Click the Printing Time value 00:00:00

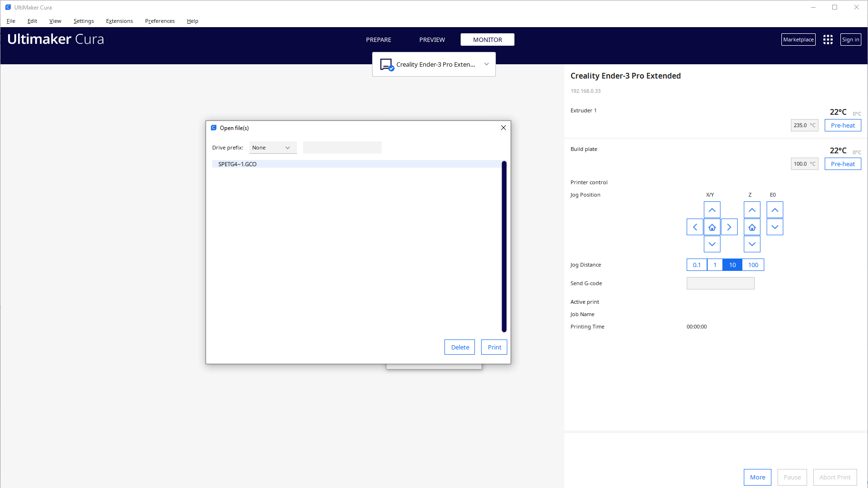tap(697, 327)
